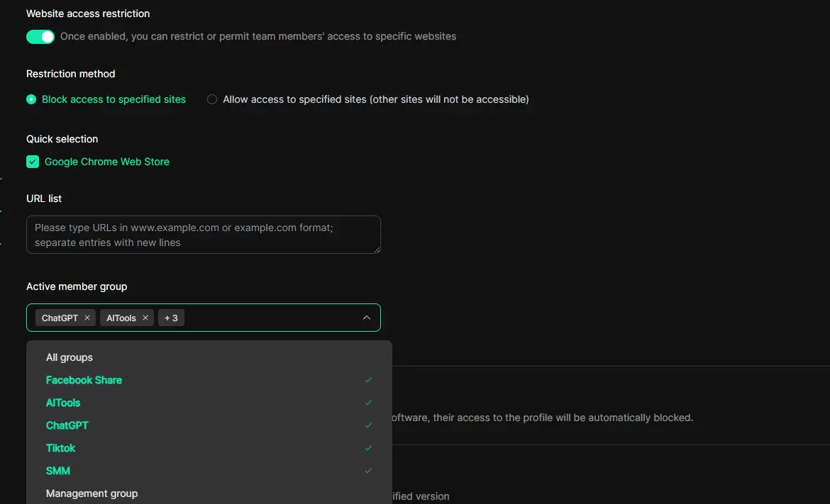Click the checkmark icon beside Tiktok
Image resolution: width=830 pixels, height=504 pixels.
[x=368, y=448]
